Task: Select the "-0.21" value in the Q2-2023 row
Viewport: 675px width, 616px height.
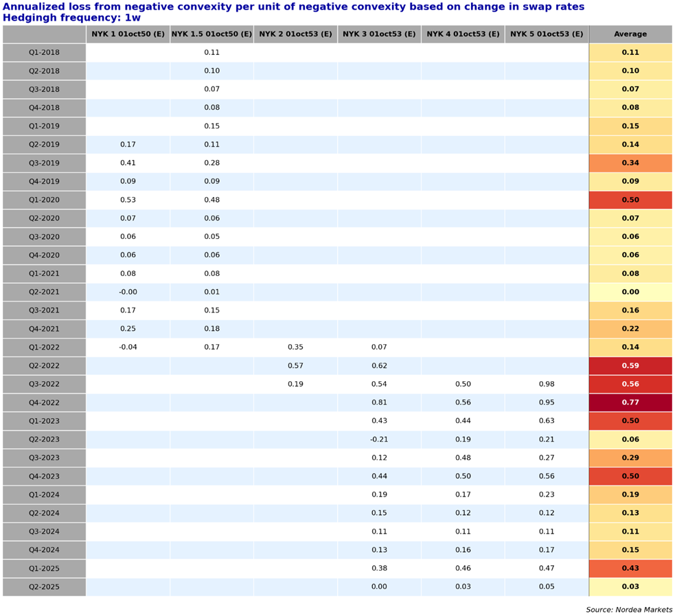Action: pyautogui.click(x=379, y=439)
